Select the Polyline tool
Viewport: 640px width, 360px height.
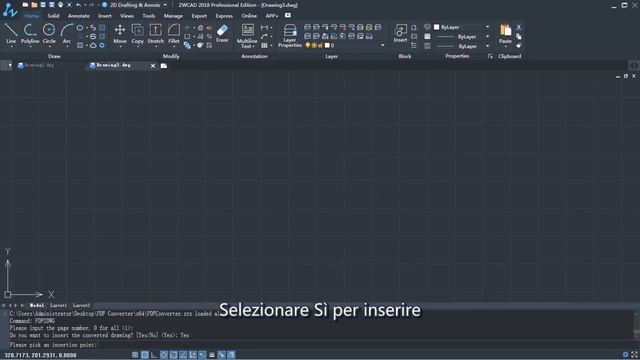pyautogui.click(x=30, y=33)
